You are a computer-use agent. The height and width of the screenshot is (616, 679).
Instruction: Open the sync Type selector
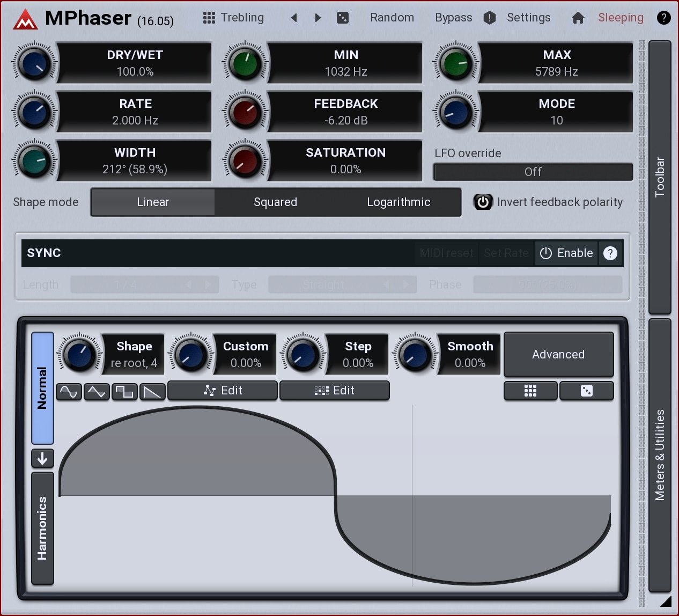tap(342, 284)
